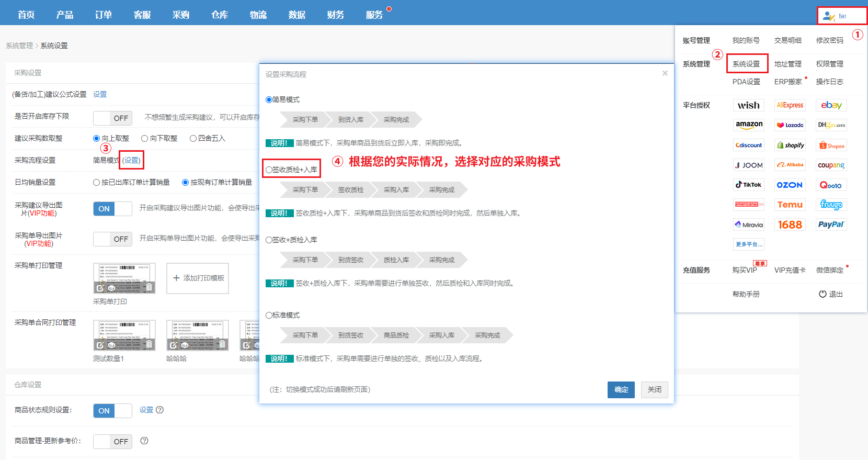Screen dimensions: 868x460
Task: Open the Fruugo platform authorization
Action: (831, 205)
